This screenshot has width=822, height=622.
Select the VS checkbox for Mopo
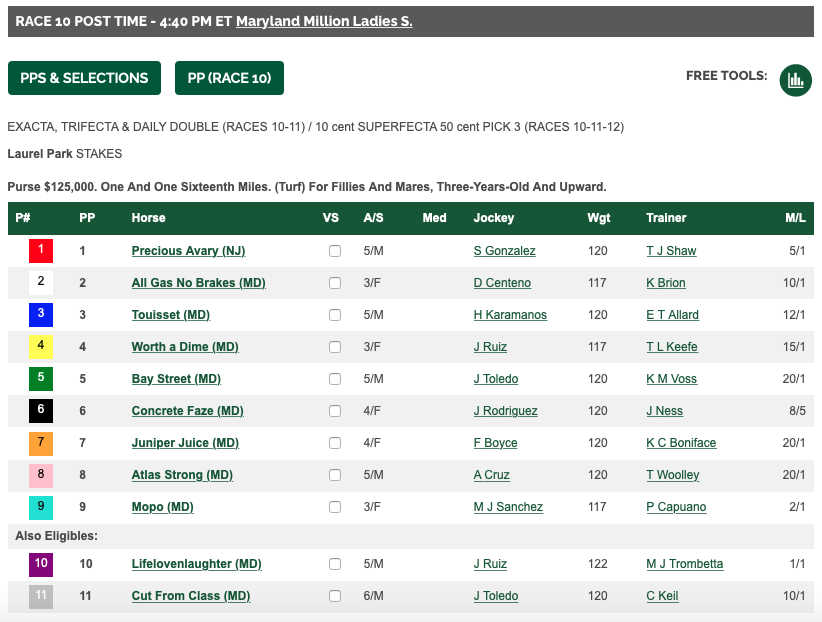click(x=335, y=507)
